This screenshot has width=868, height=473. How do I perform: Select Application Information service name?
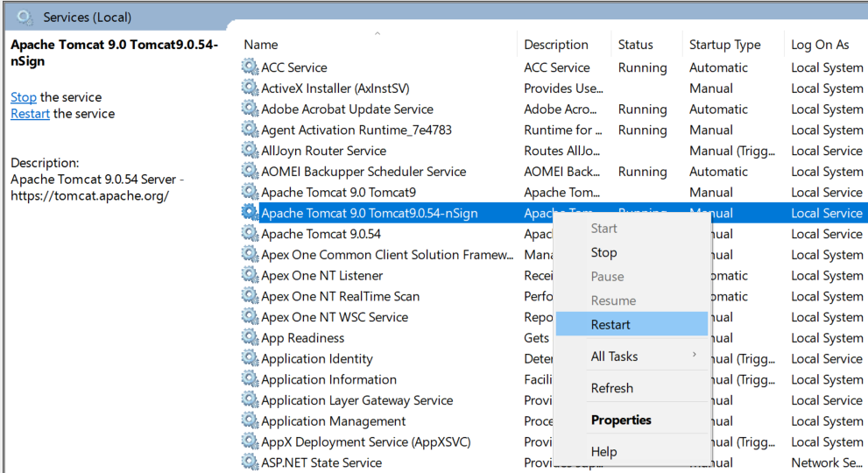pyautogui.click(x=328, y=379)
